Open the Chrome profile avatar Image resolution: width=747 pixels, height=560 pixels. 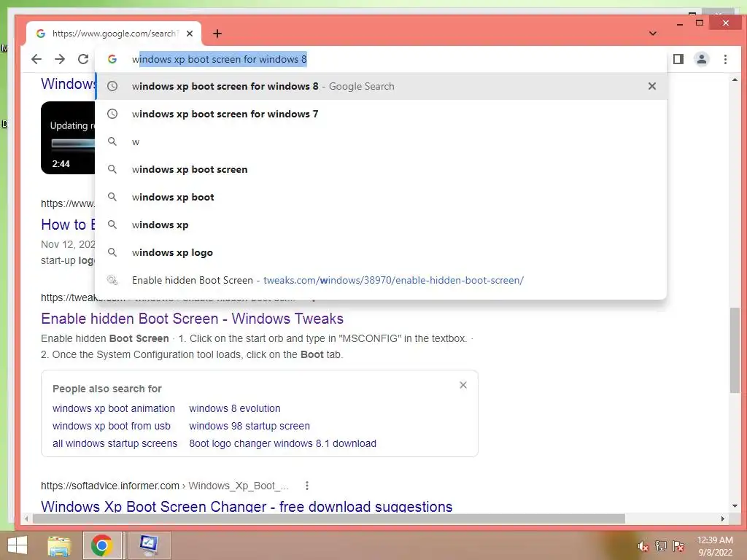702,59
